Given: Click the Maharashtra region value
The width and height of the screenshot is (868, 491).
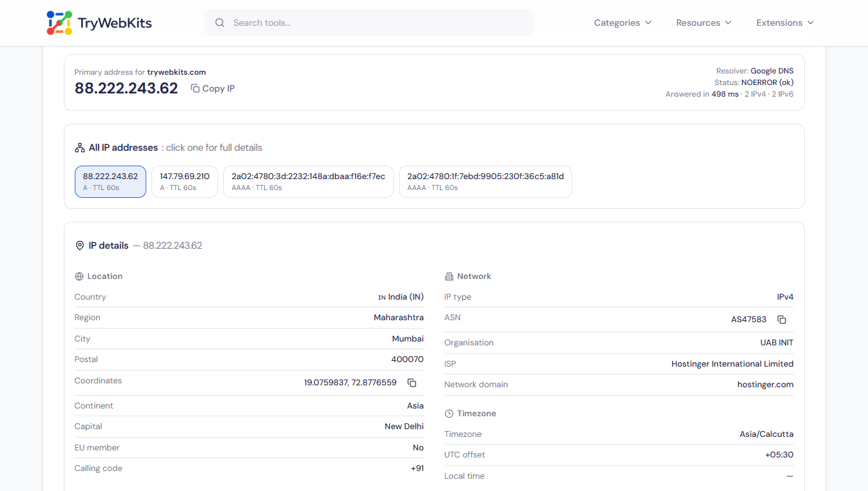Looking at the screenshot, I should (x=399, y=318).
